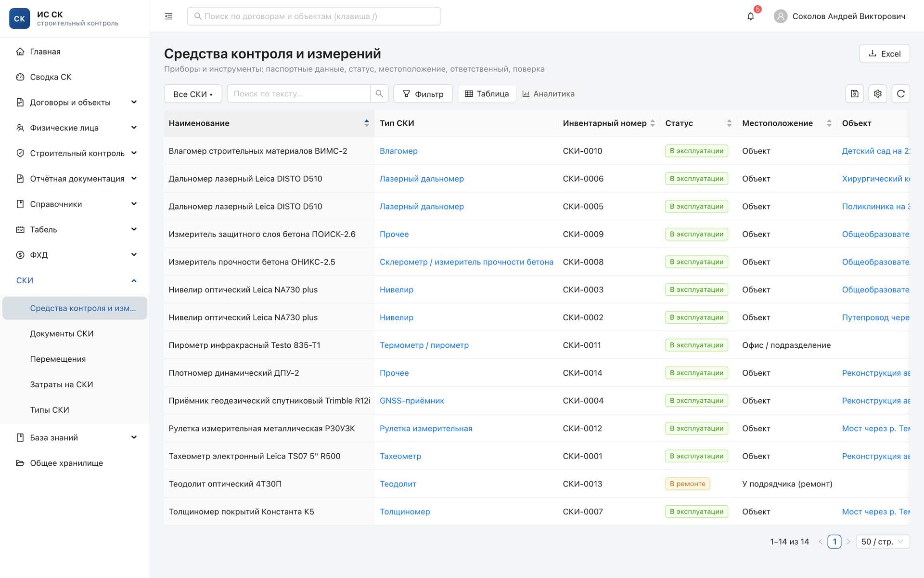Open Документы СКИ submenu item

click(75, 334)
